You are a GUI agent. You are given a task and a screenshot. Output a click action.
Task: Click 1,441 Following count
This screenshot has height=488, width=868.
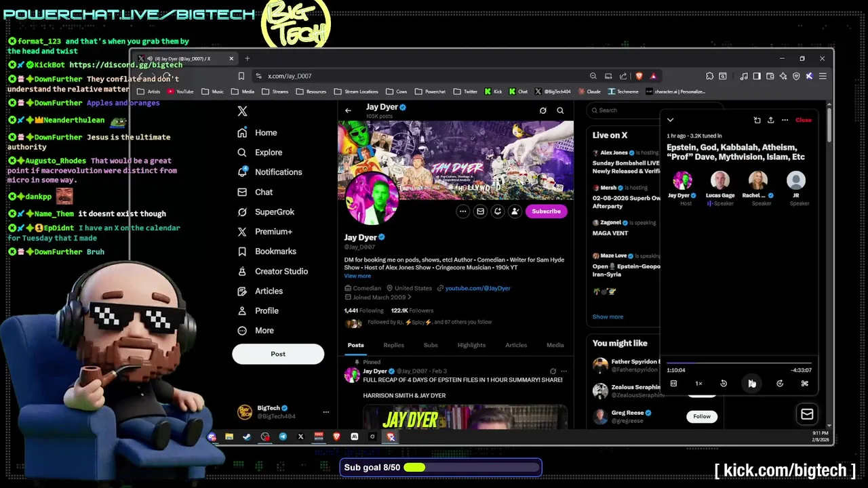363,310
